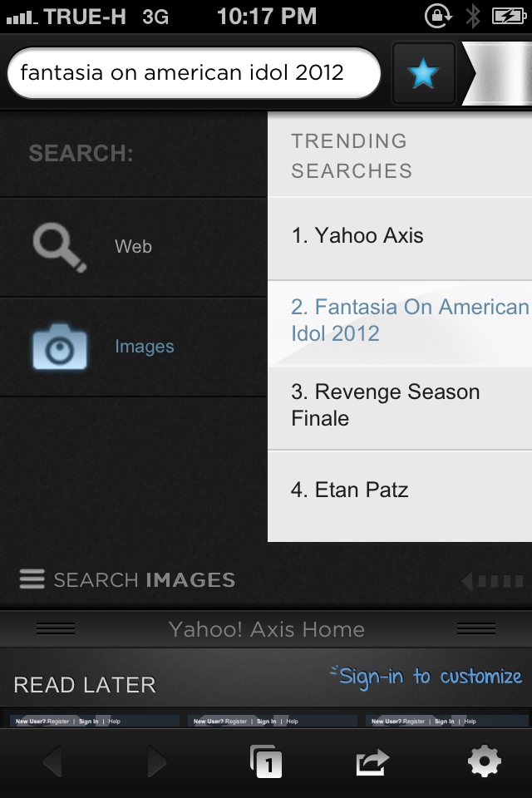This screenshot has height=798, width=532.
Task: Expand the left grip handle on Yahoo! Axis Home bar
Action: [x=56, y=629]
